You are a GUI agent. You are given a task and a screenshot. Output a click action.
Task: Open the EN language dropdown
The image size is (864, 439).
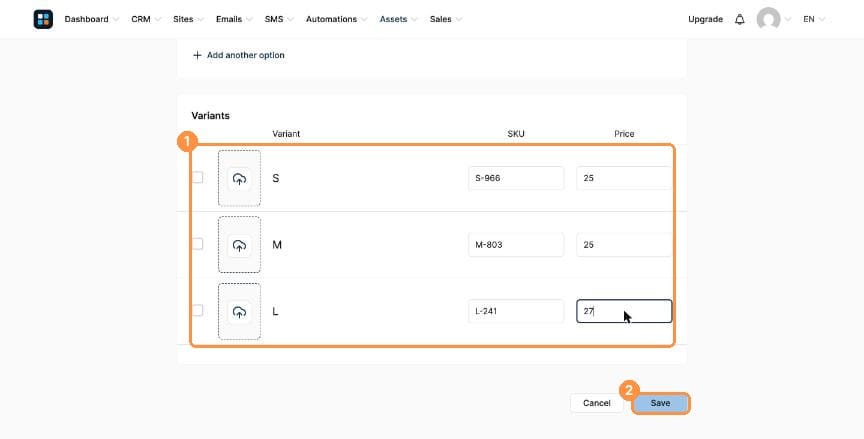pyautogui.click(x=814, y=19)
